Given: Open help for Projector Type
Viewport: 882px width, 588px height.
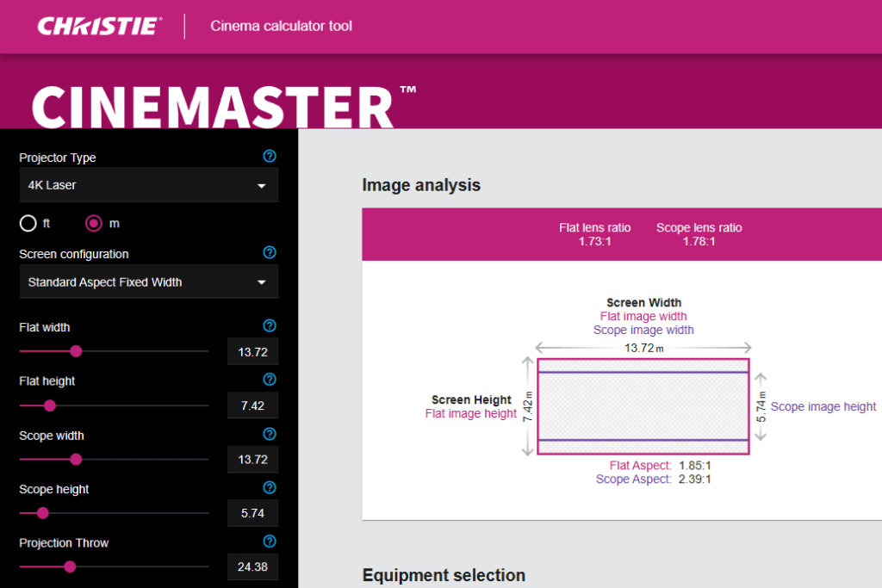Looking at the screenshot, I should pyautogui.click(x=270, y=157).
